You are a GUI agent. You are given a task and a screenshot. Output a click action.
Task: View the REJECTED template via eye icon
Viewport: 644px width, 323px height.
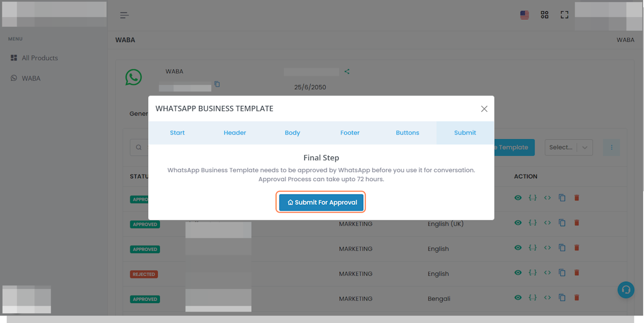518,272
